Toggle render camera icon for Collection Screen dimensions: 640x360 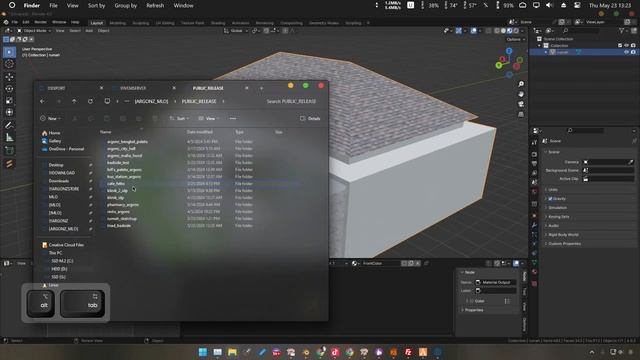click(633, 45)
